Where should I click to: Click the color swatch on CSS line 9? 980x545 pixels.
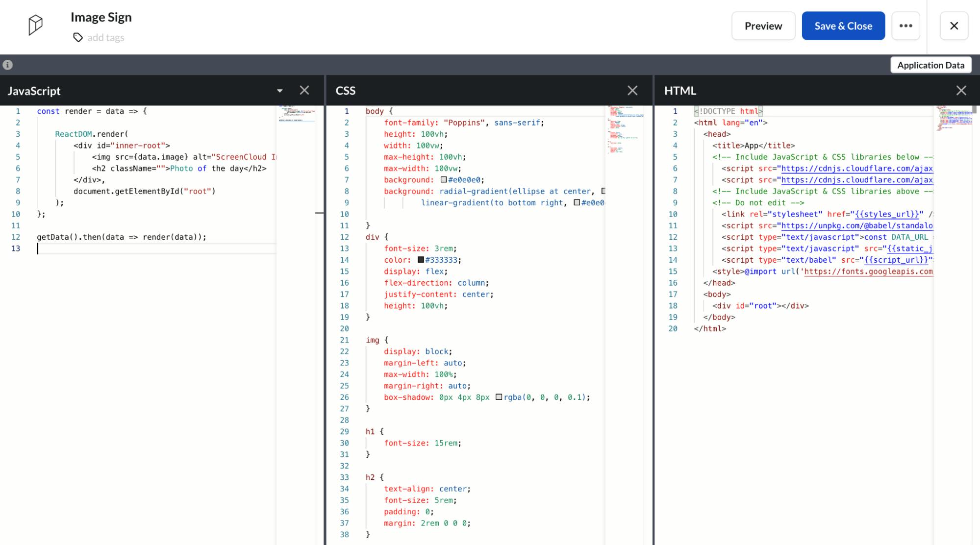point(577,202)
